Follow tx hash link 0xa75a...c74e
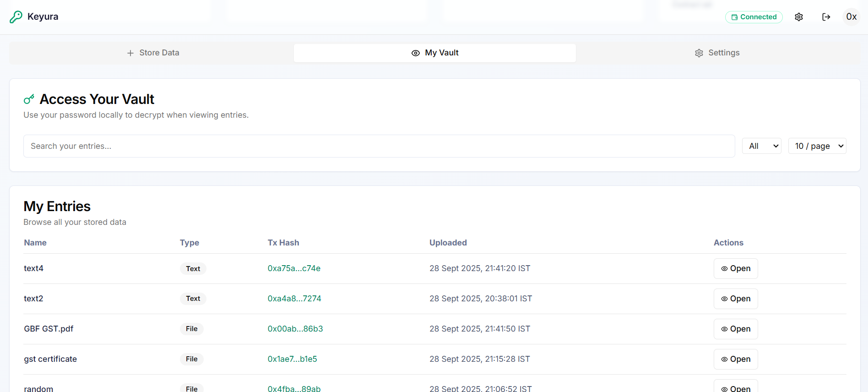 point(294,268)
